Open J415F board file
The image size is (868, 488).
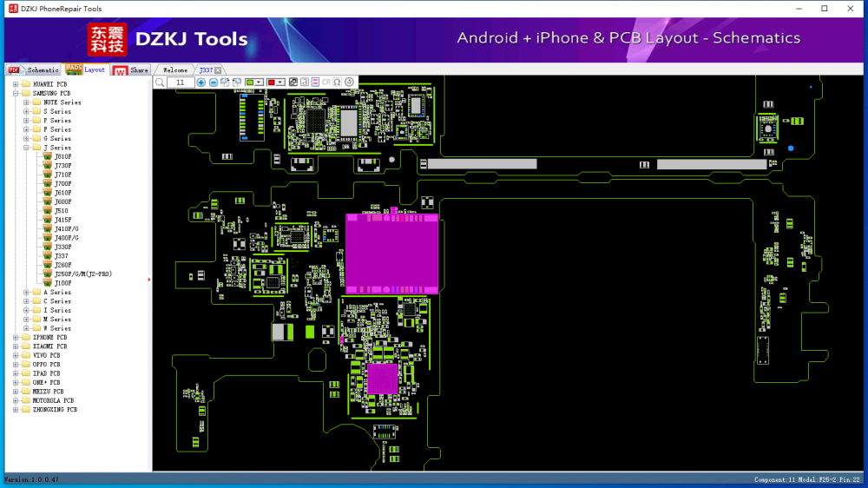(x=62, y=220)
